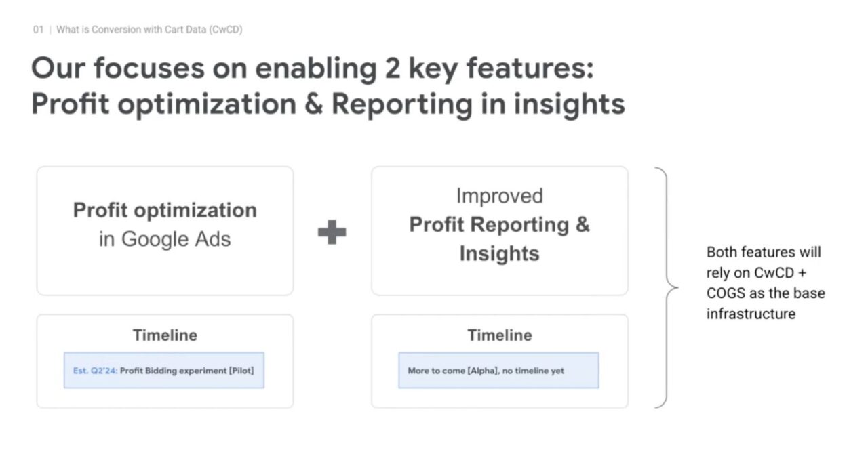Screen dimensions: 868x456
Task: Click the 'no timeline yet' text
Action: click(x=534, y=371)
